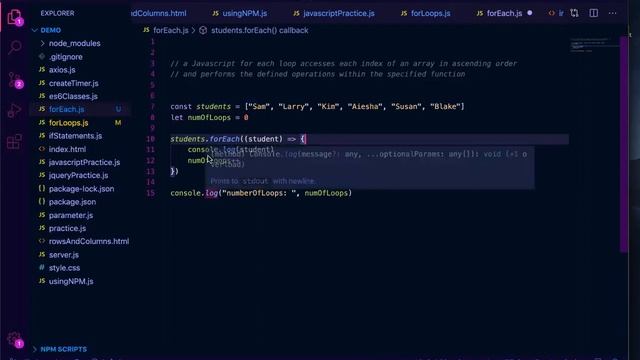Viewport: 640px width, 360px height.
Task: Open forLoops.js marked modified
Action: tap(69, 123)
